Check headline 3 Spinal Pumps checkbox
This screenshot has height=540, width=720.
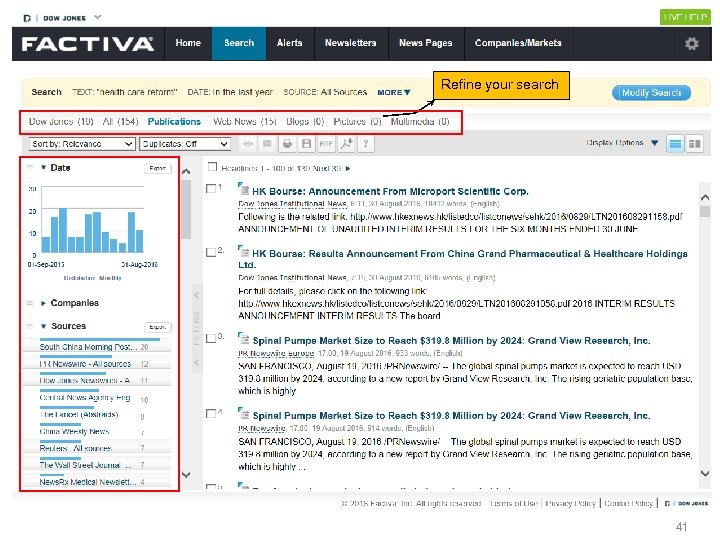211,338
